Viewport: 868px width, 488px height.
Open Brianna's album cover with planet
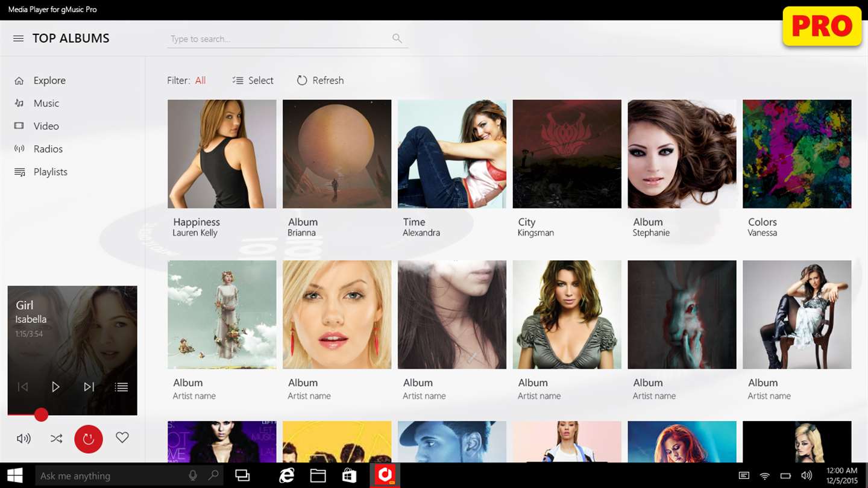click(337, 154)
